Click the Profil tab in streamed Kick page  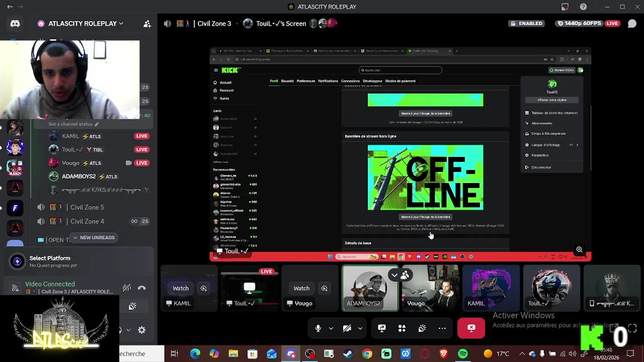click(x=274, y=81)
